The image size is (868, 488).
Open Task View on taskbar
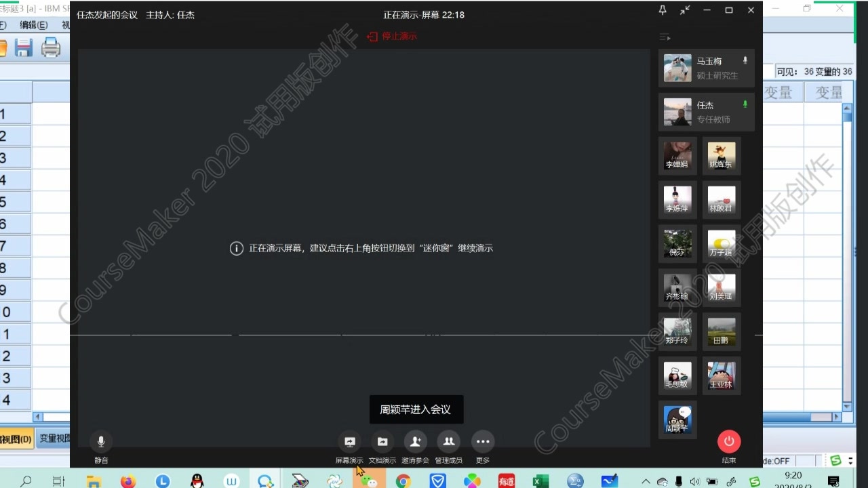pyautogui.click(x=59, y=481)
